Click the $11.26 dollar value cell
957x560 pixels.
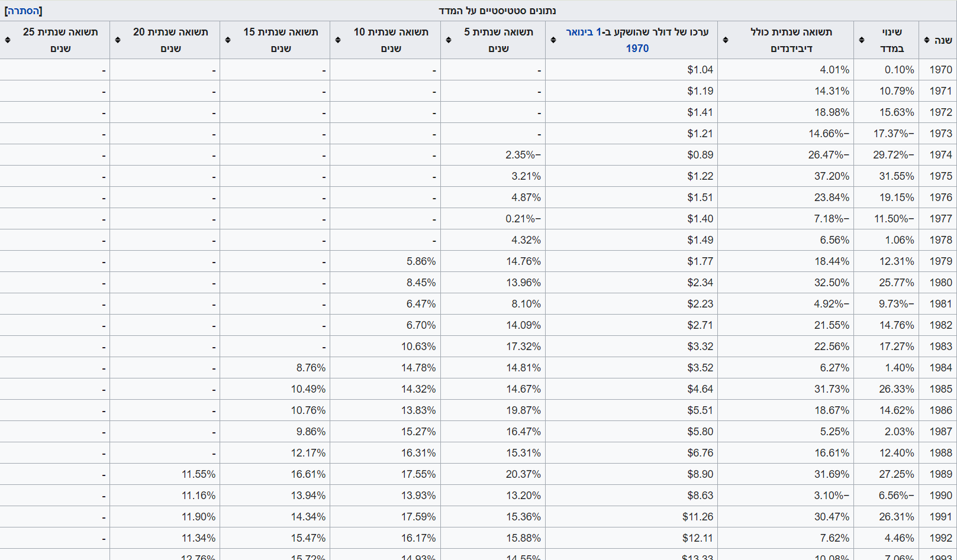pos(697,517)
